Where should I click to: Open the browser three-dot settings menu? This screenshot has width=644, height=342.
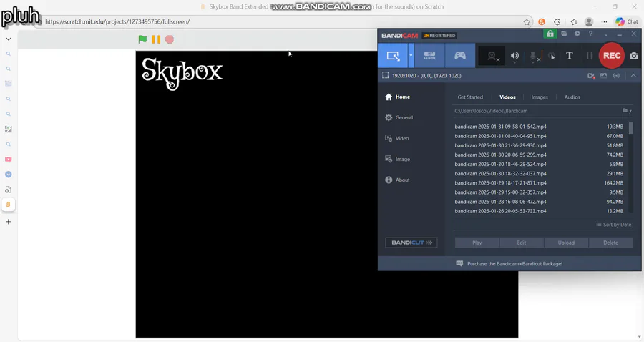(604, 21)
